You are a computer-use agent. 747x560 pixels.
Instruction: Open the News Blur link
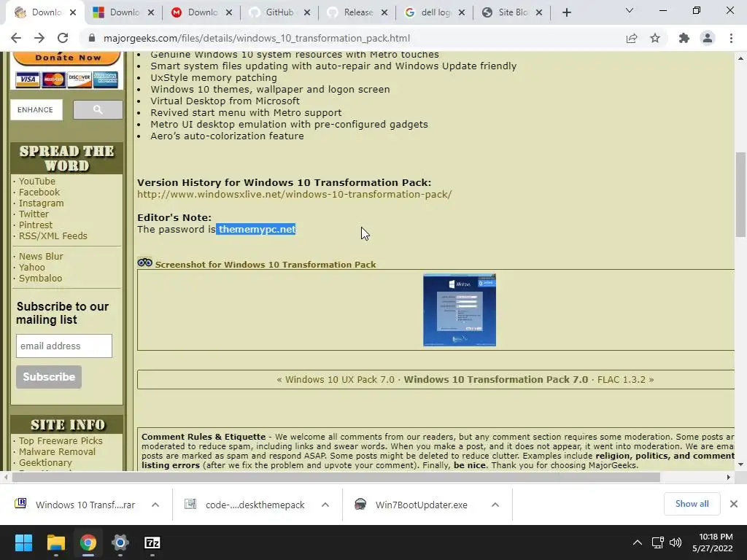pos(41,257)
